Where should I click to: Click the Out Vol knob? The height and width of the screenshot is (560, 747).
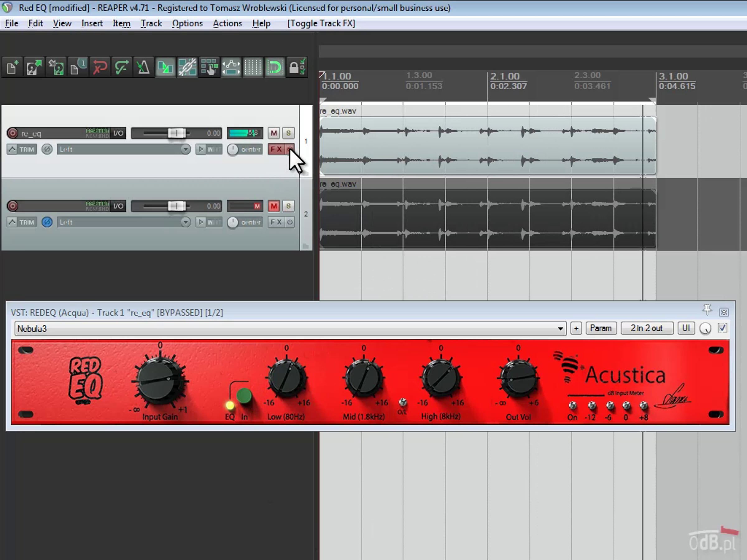[518, 378]
